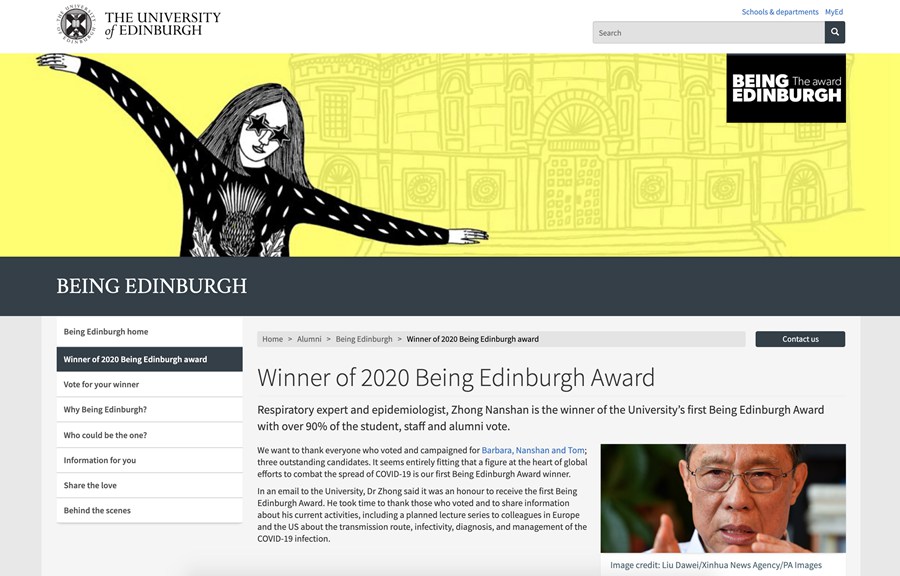Focus the Search input field
This screenshot has height=576, width=900.
708,33
